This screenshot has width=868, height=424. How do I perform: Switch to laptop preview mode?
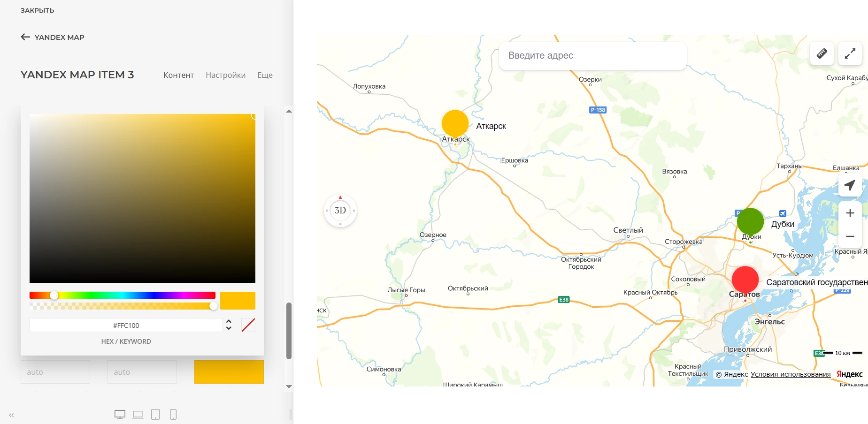pos(138,415)
